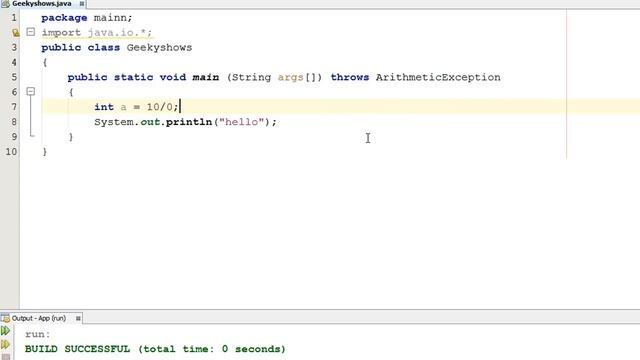Click the Geekyshows.java tab file icon
Image resolution: width=640 pixels, height=360 pixels.
click(5, 4)
